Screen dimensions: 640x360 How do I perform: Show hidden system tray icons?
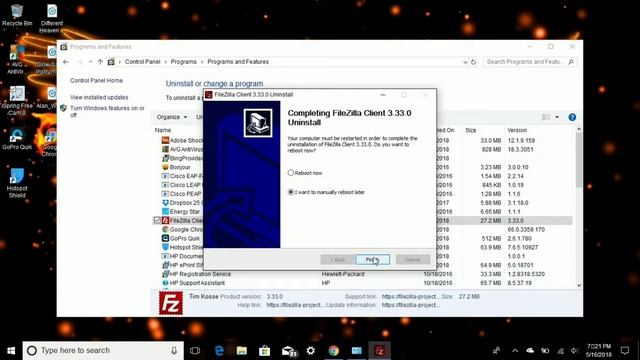[x=515, y=351]
